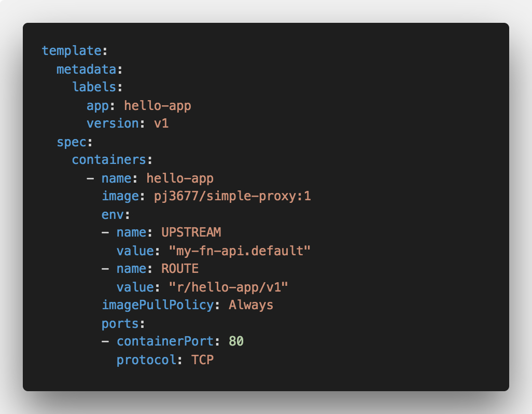532x414 pixels.
Task: Click the "UPSTREAM" env variable name
Action: [191, 232]
